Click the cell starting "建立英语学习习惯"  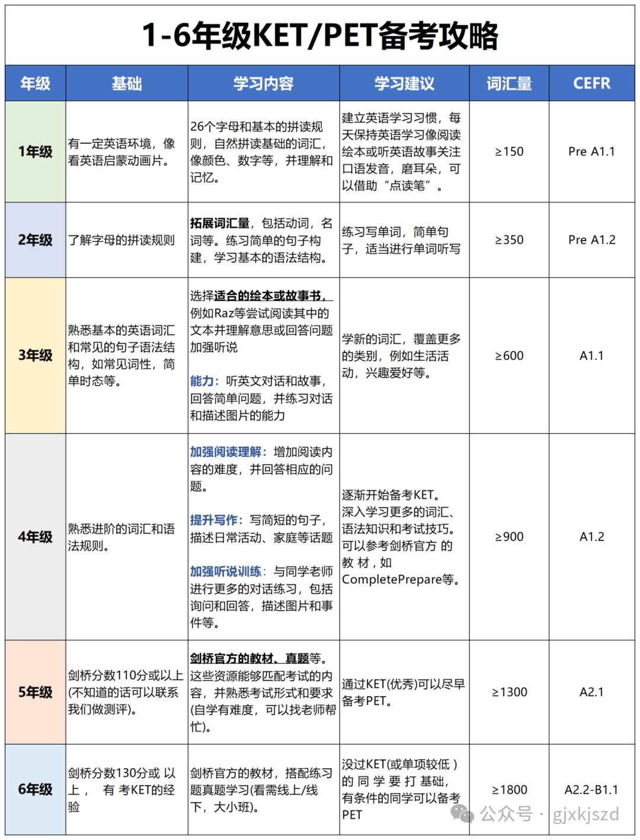pyautogui.click(x=405, y=152)
